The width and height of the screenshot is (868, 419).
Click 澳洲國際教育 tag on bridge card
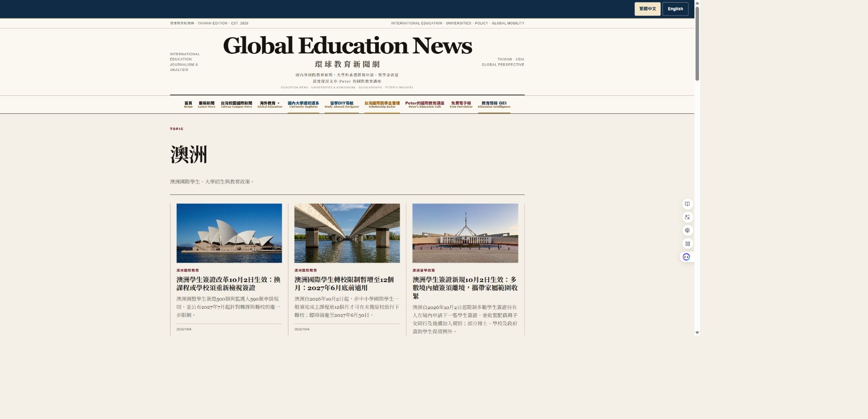pos(306,270)
